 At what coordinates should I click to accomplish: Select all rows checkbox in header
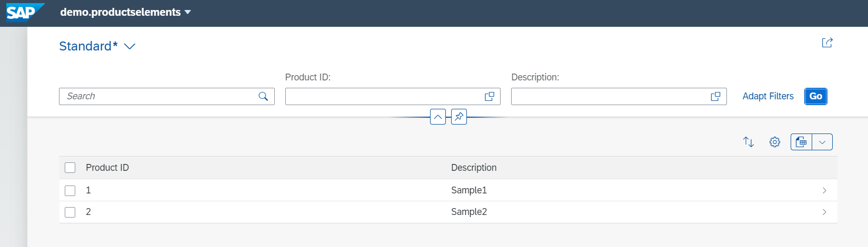pos(70,168)
